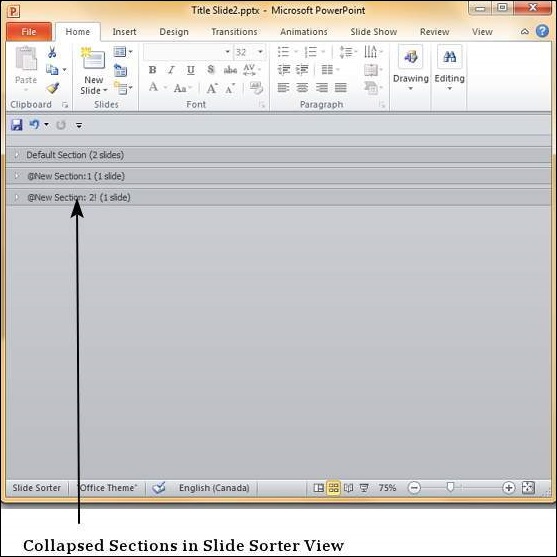This screenshot has width=557, height=557.
Task: Click the Reset slide icon
Action: pyautogui.click(x=120, y=70)
